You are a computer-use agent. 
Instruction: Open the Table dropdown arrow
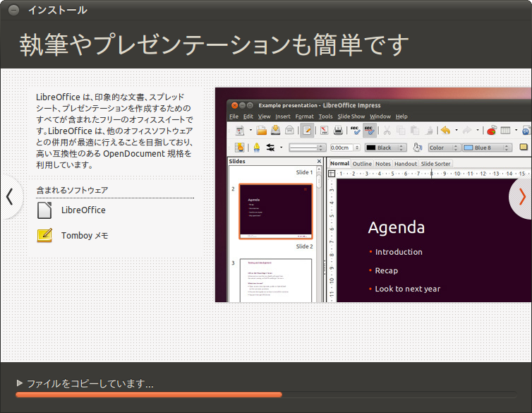pos(516,130)
